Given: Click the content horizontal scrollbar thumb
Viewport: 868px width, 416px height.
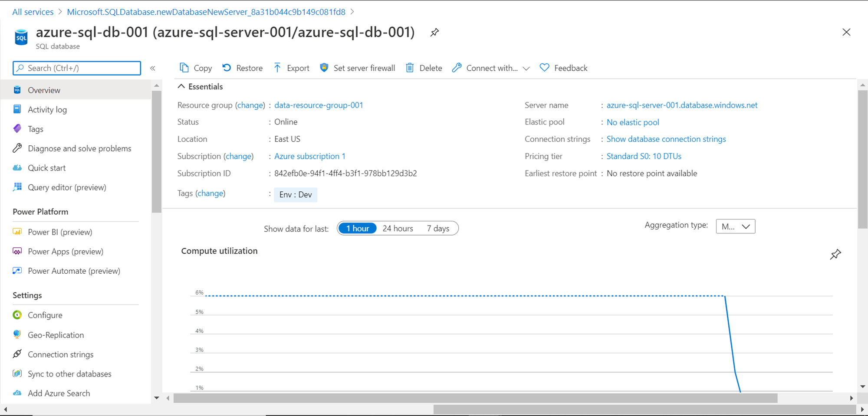Looking at the screenshot, I should (476, 398).
